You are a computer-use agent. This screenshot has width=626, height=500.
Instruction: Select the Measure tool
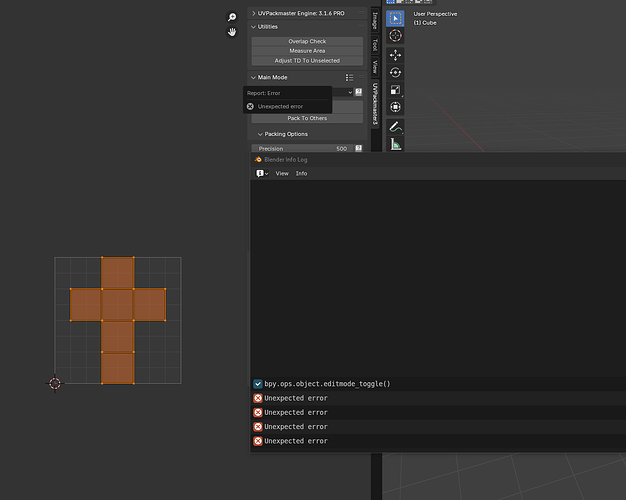coord(395,144)
